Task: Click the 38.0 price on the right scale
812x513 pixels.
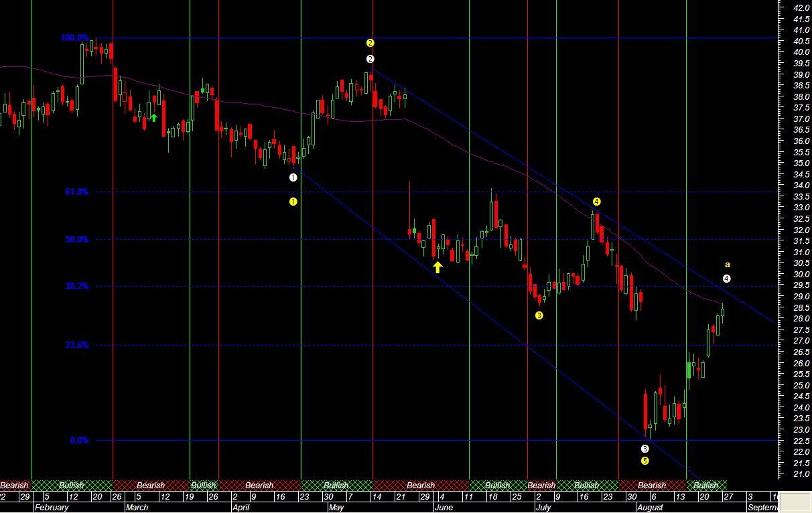Action: click(x=801, y=97)
